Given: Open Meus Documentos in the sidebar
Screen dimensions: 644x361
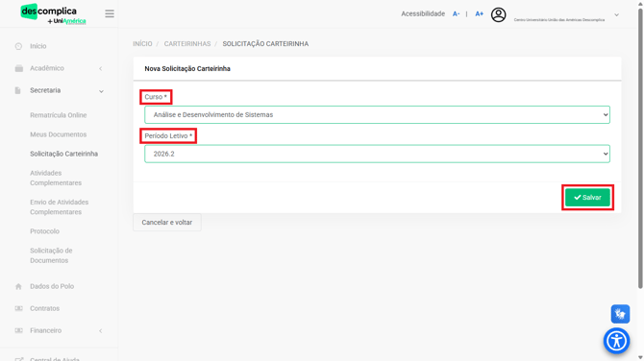Looking at the screenshot, I should pos(59,134).
